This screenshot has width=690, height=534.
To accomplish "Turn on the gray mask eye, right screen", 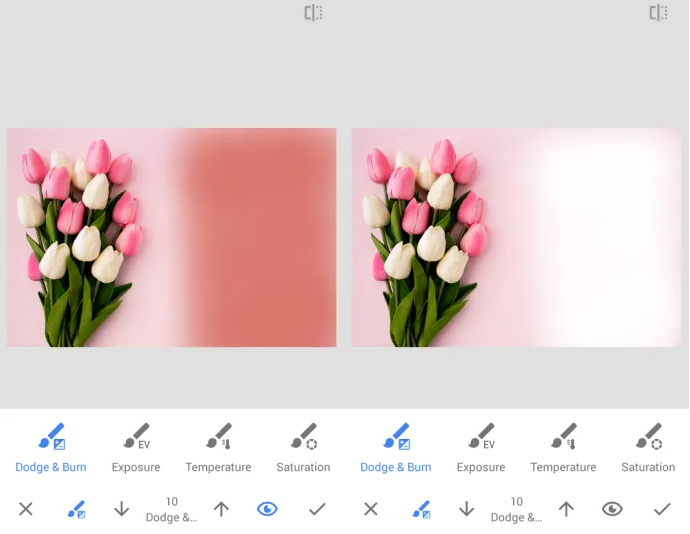I will 612,509.
